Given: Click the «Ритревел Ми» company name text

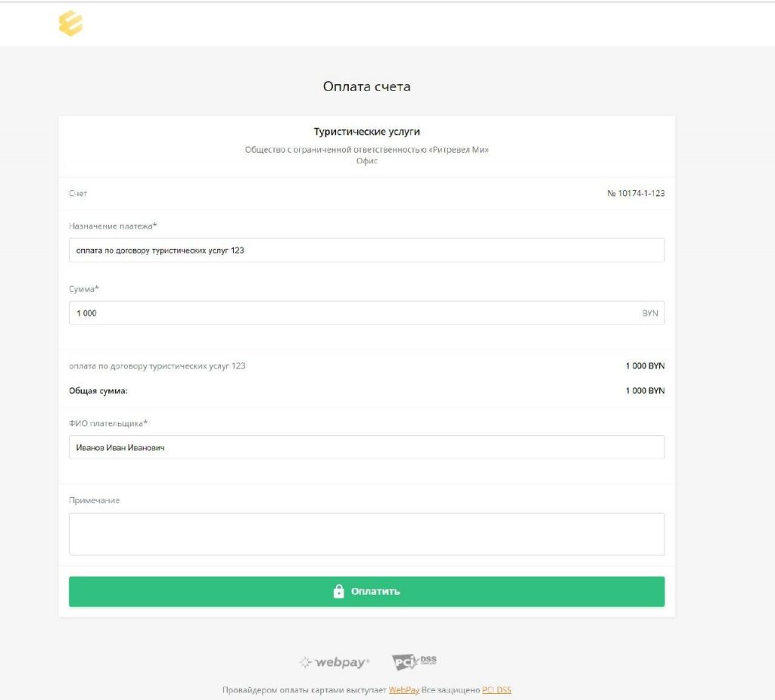Looking at the screenshot, I should [459, 150].
